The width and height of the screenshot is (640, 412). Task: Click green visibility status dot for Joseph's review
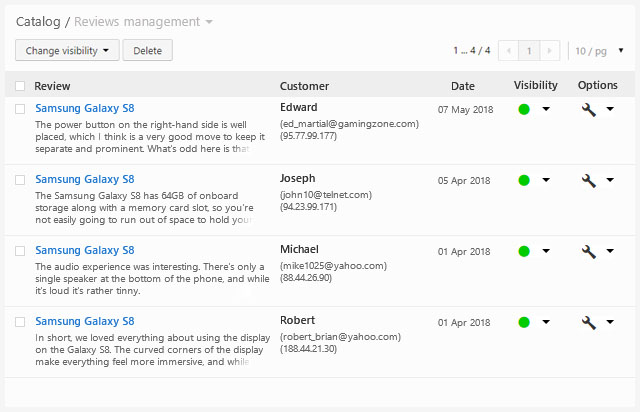[524, 181]
